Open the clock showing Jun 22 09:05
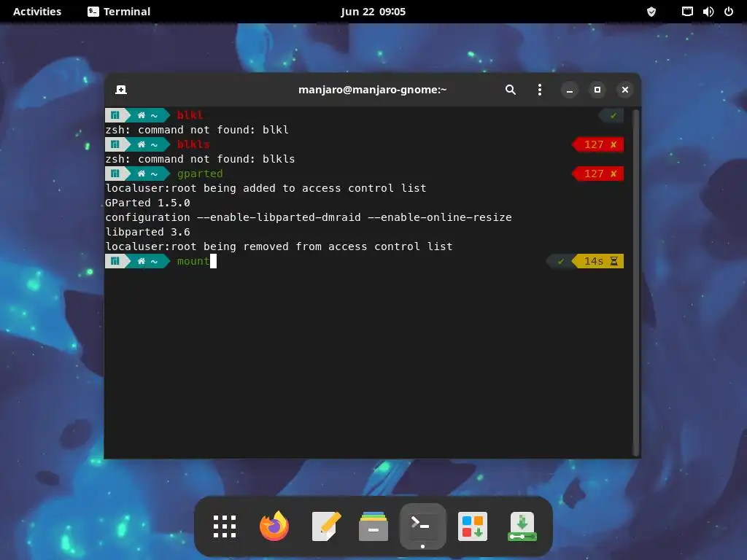 (x=373, y=12)
